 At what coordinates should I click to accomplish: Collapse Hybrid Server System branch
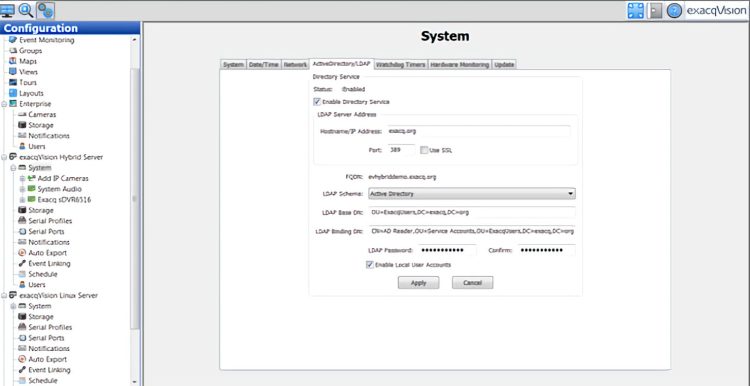(x=13, y=168)
